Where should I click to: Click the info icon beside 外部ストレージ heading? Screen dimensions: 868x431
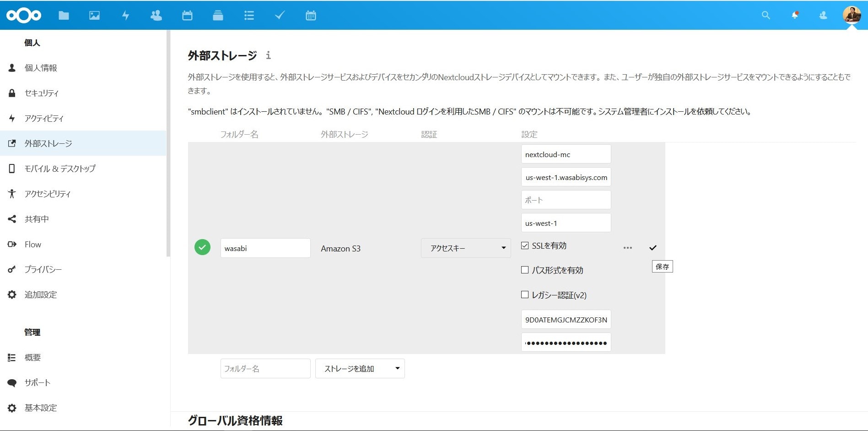268,55
